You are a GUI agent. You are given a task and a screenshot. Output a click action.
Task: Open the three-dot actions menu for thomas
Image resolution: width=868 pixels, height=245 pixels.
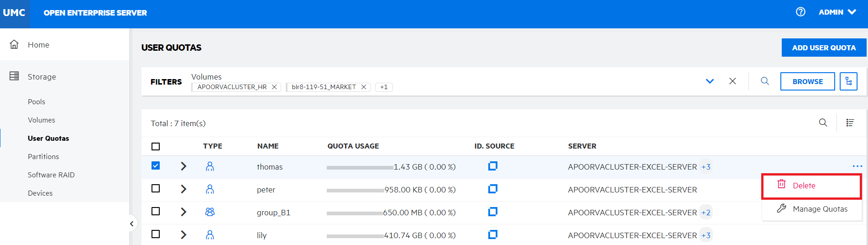pyautogui.click(x=857, y=166)
